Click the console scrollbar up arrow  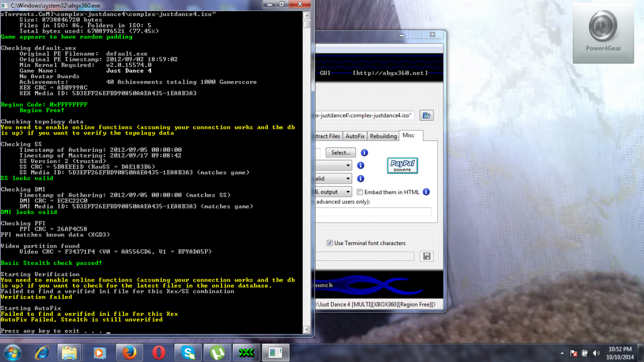[307, 15]
